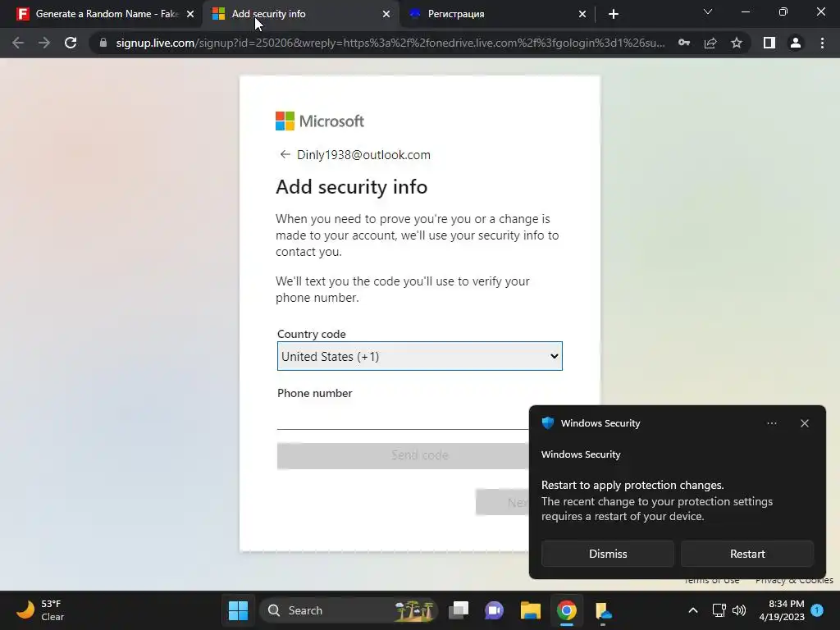
Task: Open the Chat app in taskbar
Action: [x=494, y=610]
